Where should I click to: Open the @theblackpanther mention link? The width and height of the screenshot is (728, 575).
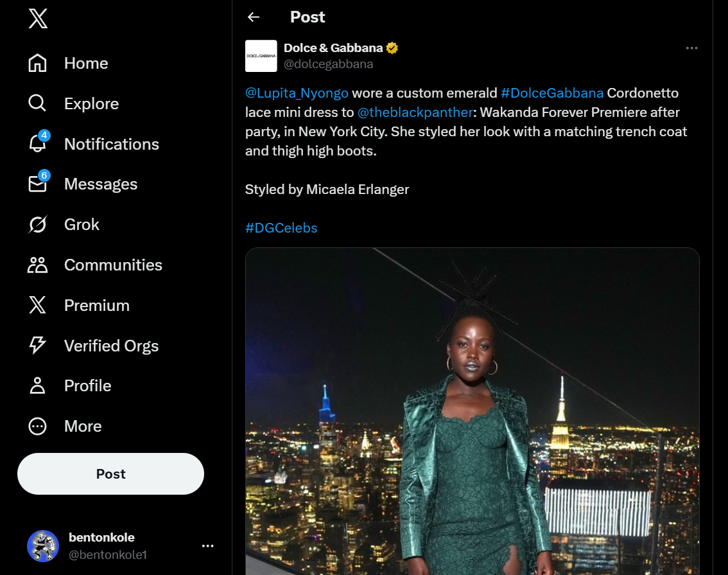coord(415,112)
